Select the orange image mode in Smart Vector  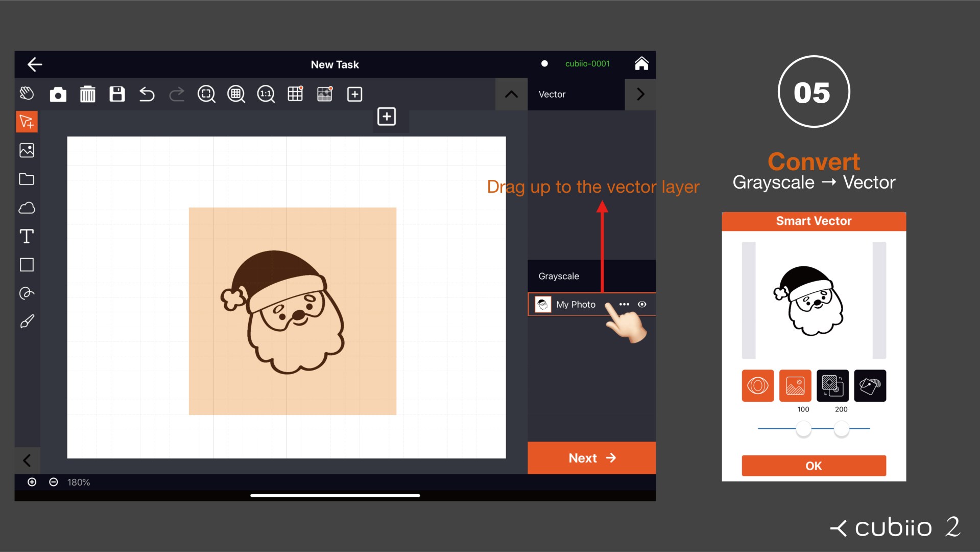(x=795, y=386)
